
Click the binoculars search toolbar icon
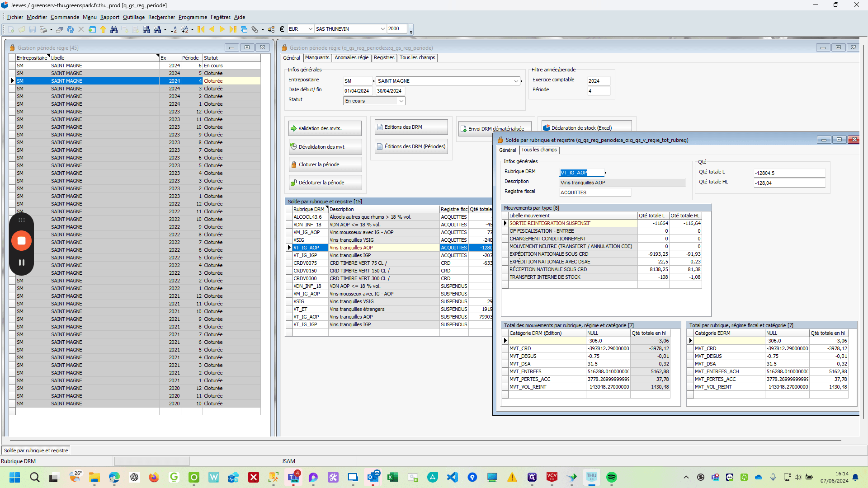pos(114,29)
